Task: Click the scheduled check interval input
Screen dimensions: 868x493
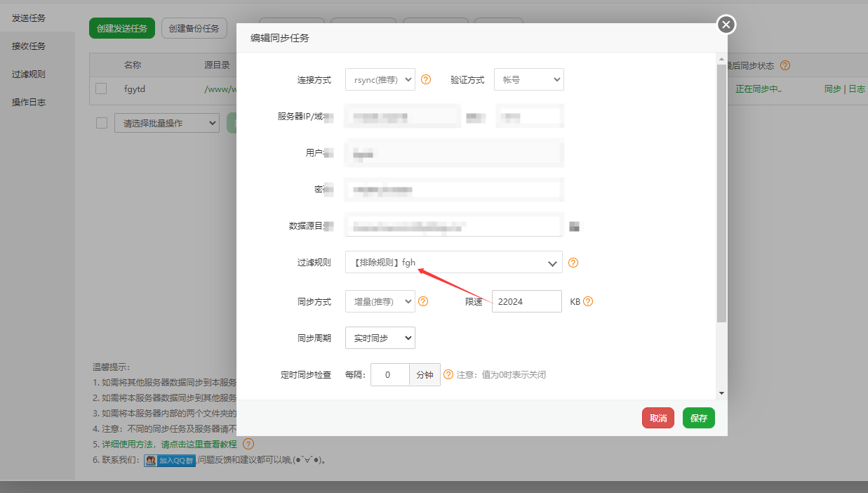Action: (390, 374)
